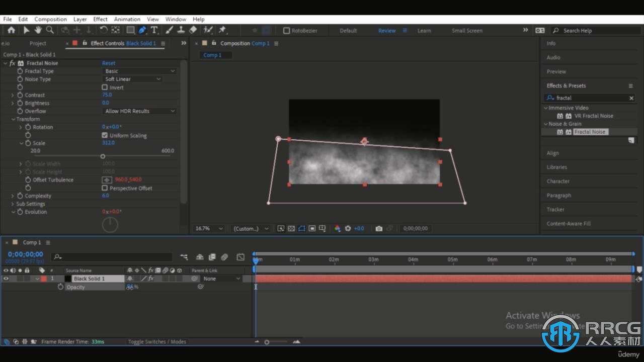
Task: Hide the Black Solid 1 layer eye
Action: click(x=6, y=279)
